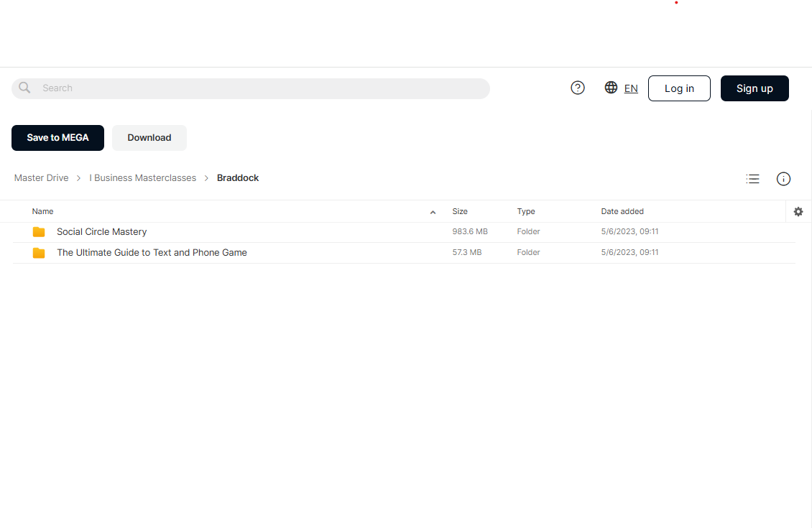Click the magnifying glass search icon

coord(24,88)
